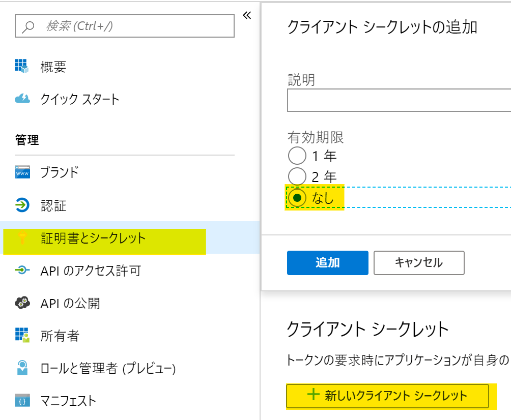
Task: Click the 検索 search box
Action: pos(125,26)
